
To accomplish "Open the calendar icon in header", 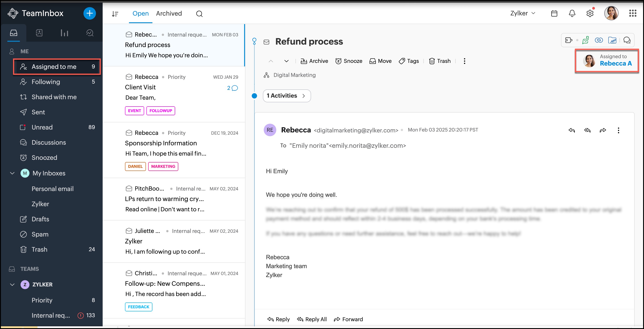I will click(554, 14).
